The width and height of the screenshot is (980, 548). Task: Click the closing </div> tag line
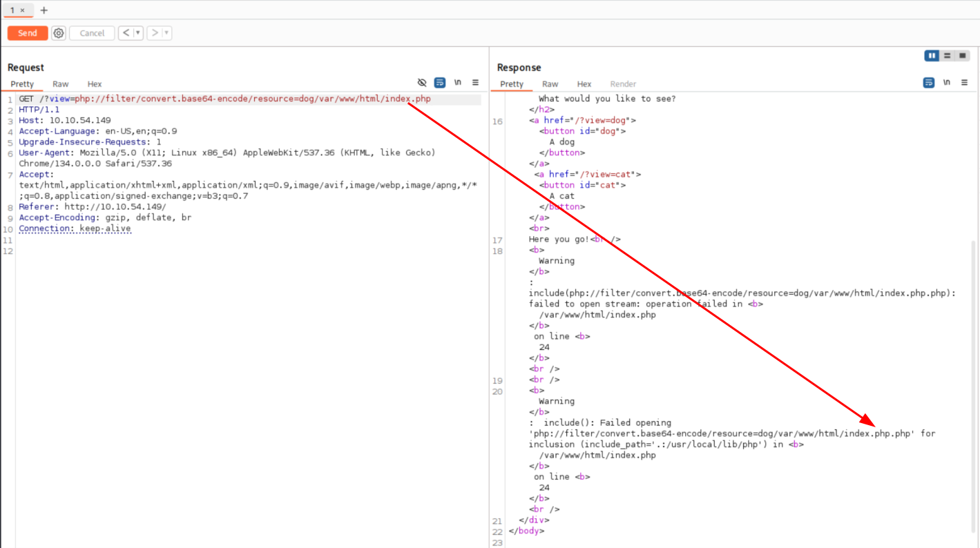pos(534,520)
